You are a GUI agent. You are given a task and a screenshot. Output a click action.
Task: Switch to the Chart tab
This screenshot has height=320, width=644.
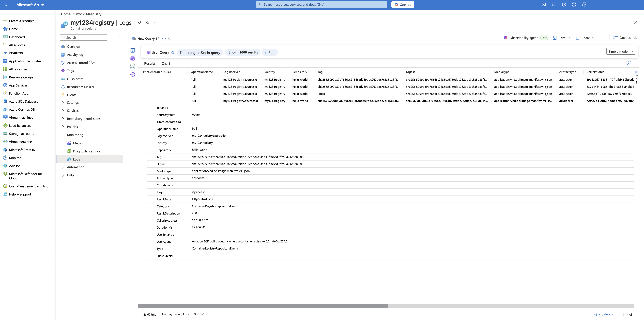pyautogui.click(x=165, y=63)
